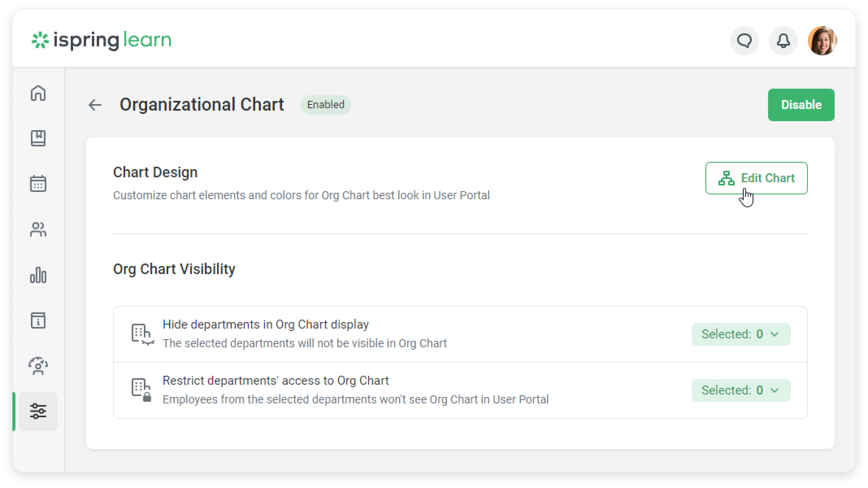The image size is (868, 488).
Task: Open the chat messages icon
Action: tap(744, 41)
